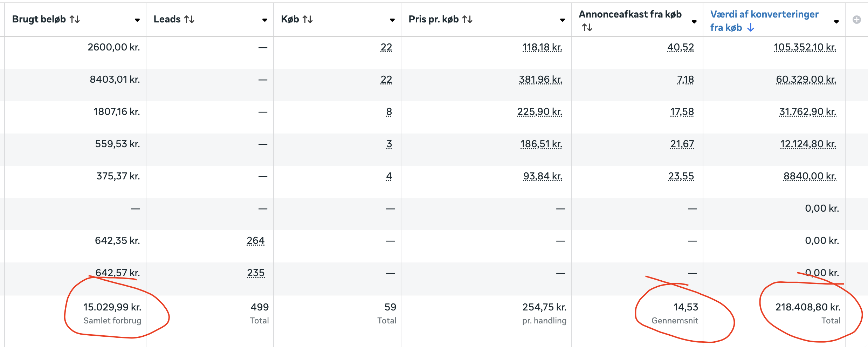Open Pris pr. køb column dropdown

tap(563, 20)
